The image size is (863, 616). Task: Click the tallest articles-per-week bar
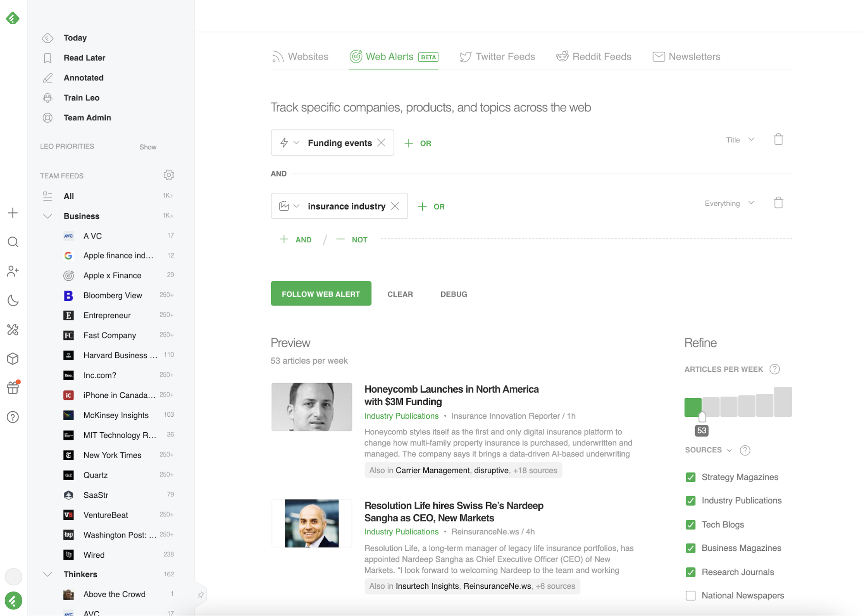click(783, 402)
